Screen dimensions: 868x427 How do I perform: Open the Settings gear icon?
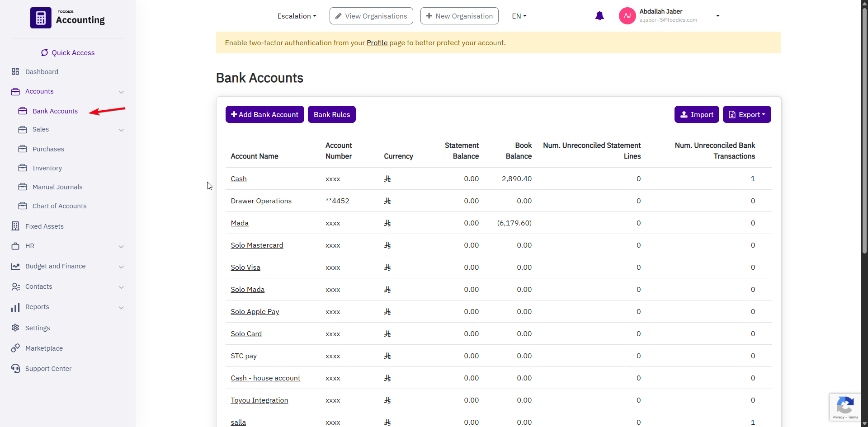pyautogui.click(x=15, y=328)
